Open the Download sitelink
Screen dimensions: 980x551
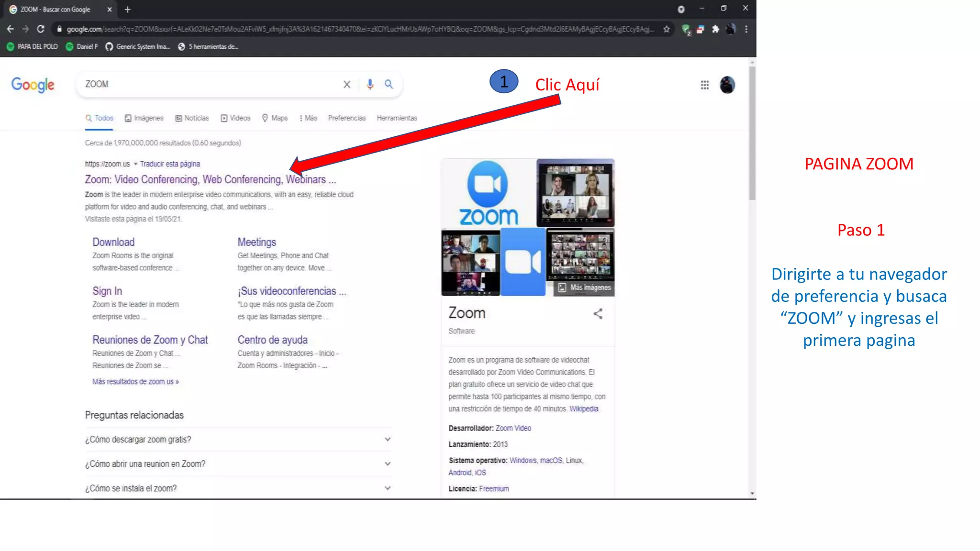pyautogui.click(x=113, y=242)
